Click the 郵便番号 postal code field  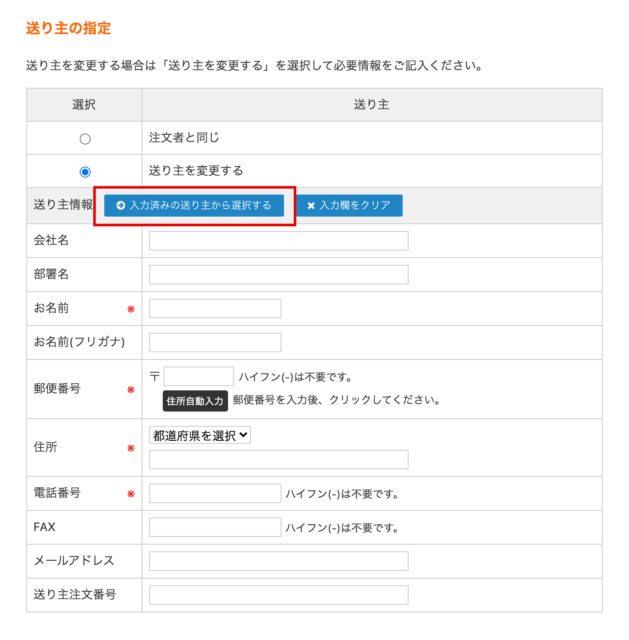(x=198, y=377)
